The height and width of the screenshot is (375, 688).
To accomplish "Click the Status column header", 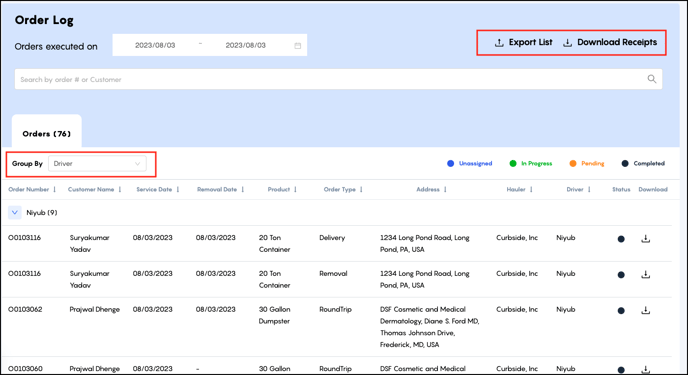I will click(x=621, y=189).
